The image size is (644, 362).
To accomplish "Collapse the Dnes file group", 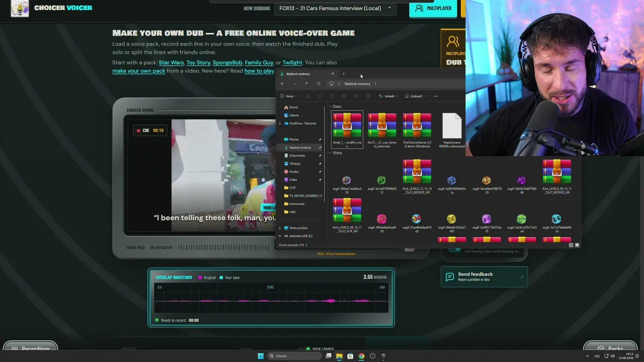I will point(330,107).
